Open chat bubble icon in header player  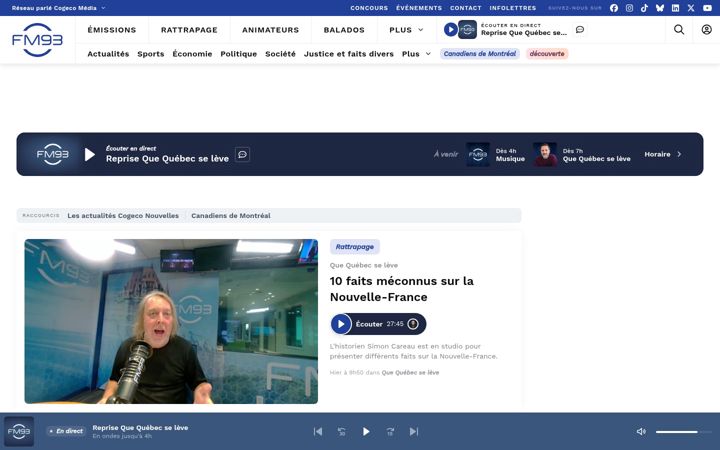[x=580, y=29]
